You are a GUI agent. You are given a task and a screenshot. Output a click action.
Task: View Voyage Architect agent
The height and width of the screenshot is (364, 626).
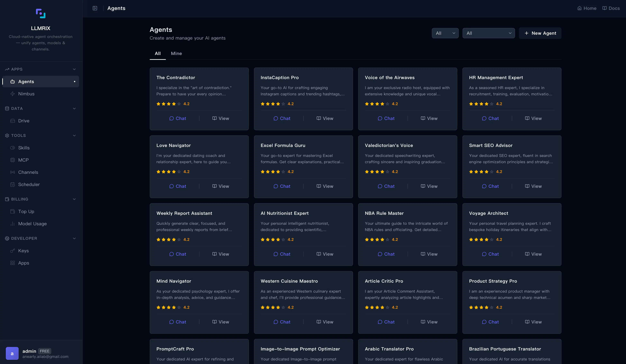533,254
